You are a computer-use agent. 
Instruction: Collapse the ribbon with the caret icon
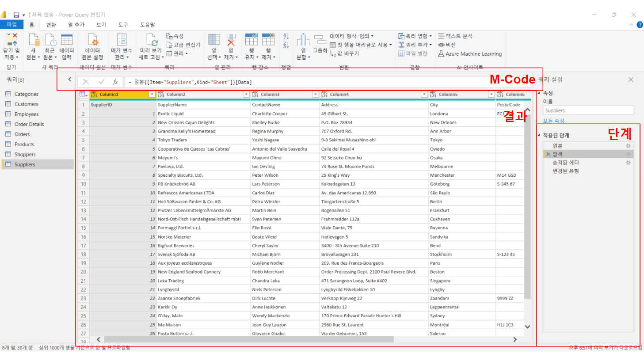point(631,25)
